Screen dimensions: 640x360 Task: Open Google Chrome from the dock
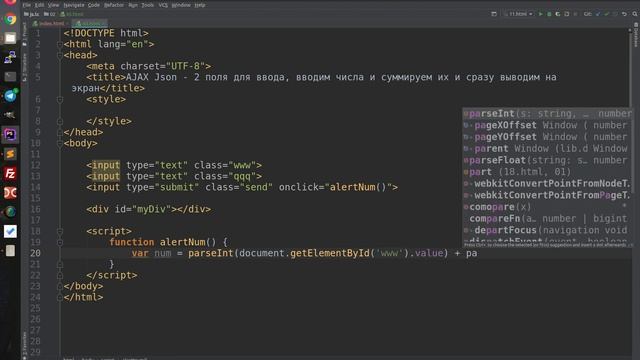10,19
